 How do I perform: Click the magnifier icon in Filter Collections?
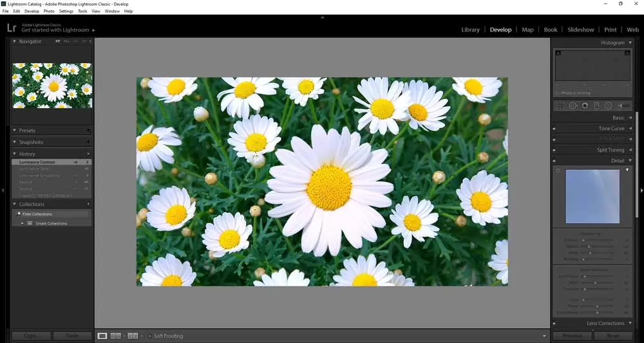19,214
